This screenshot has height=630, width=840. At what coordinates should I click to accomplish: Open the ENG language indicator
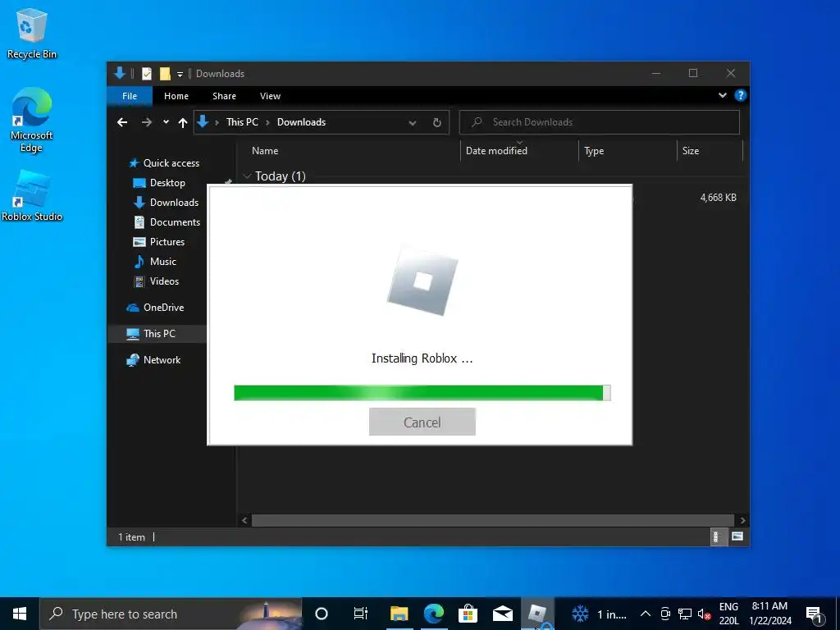pyautogui.click(x=728, y=614)
